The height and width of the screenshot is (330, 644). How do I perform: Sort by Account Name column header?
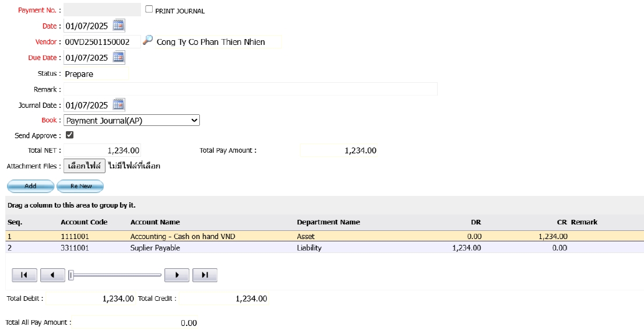click(x=155, y=222)
